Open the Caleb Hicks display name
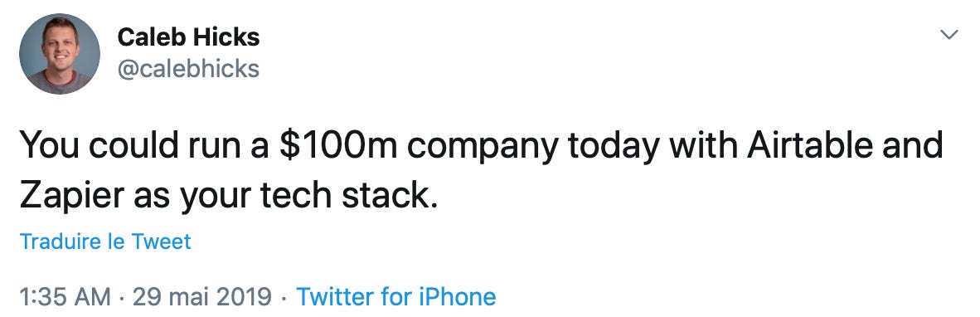980x317 pixels. click(x=188, y=38)
